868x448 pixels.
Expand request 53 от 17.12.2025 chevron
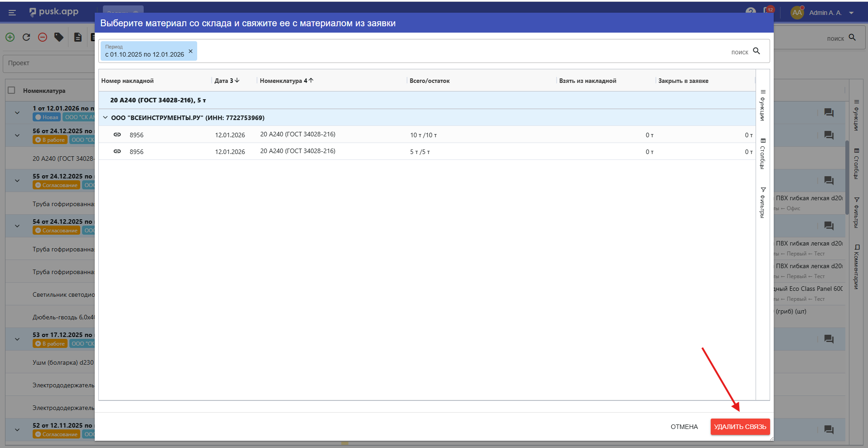click(17, 339)
